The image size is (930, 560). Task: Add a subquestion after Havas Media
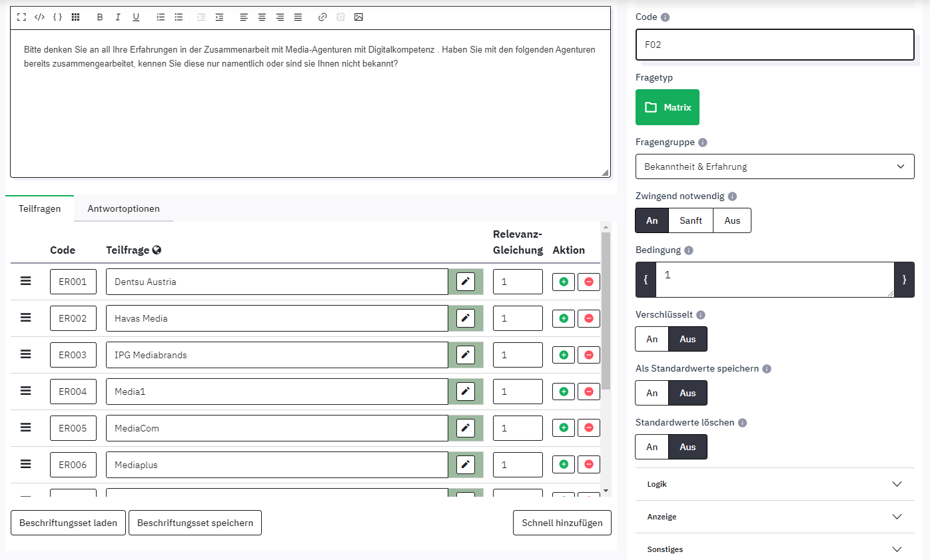click(564, 318)
